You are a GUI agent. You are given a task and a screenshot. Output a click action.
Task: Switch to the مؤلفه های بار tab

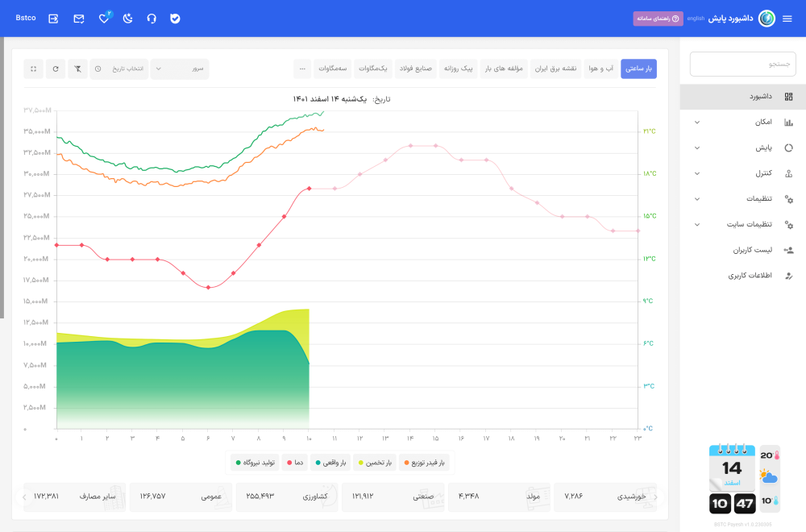[x=504, y=69]
